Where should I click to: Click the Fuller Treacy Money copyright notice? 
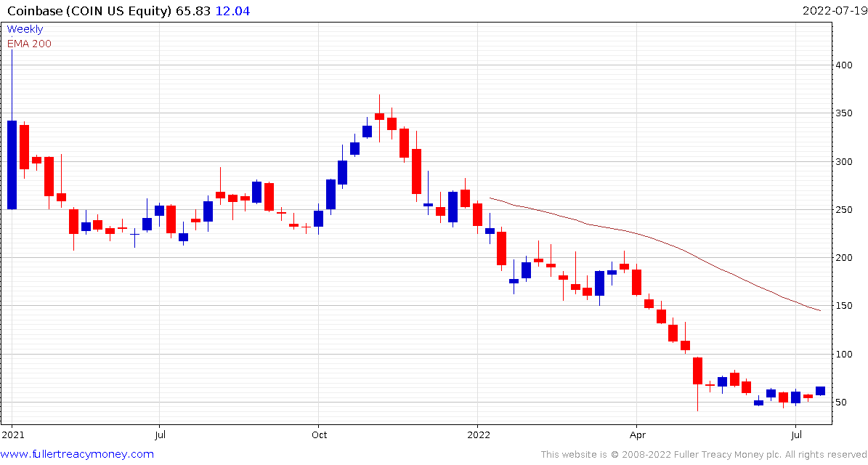pos(703,455)
